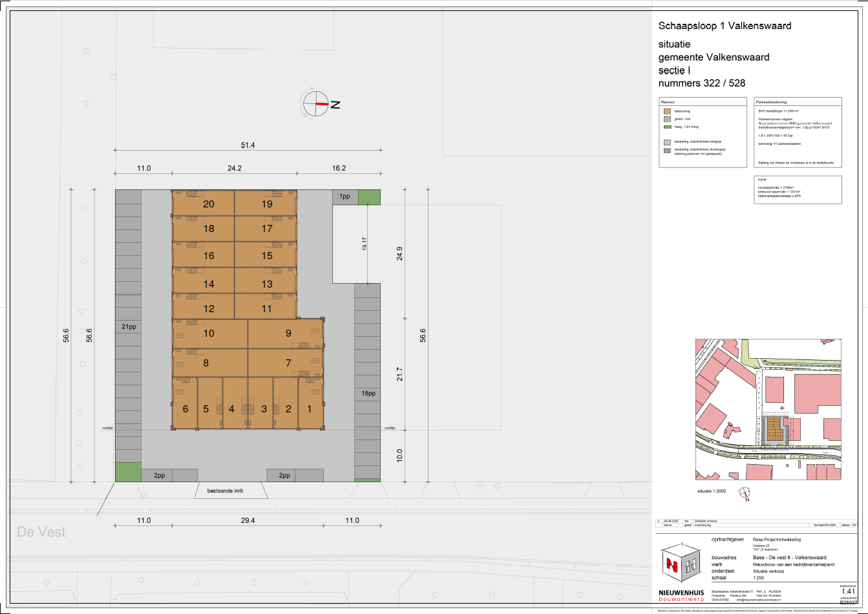Click unit number 1 on the plan
868x614 pixels.
pyautogui.click(x=310, y=408)
